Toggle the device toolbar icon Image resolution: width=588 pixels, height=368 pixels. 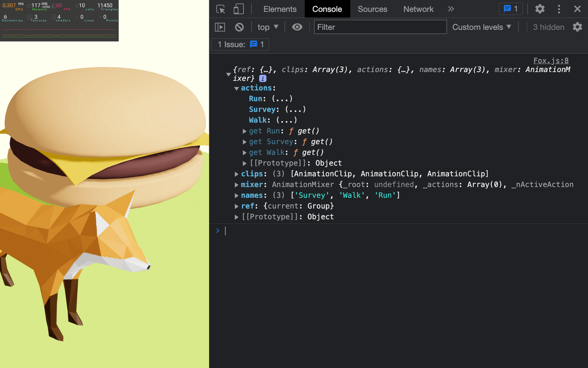(x=238, y=9)
